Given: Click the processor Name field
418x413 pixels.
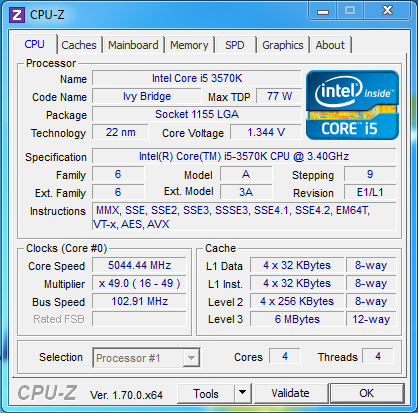Looking at the screenshot, I should pos(197,78).
